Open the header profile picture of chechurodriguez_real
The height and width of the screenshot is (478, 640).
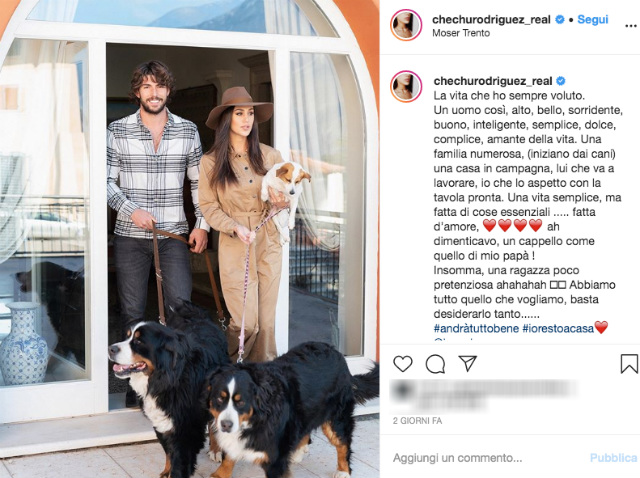coord(406,25)
